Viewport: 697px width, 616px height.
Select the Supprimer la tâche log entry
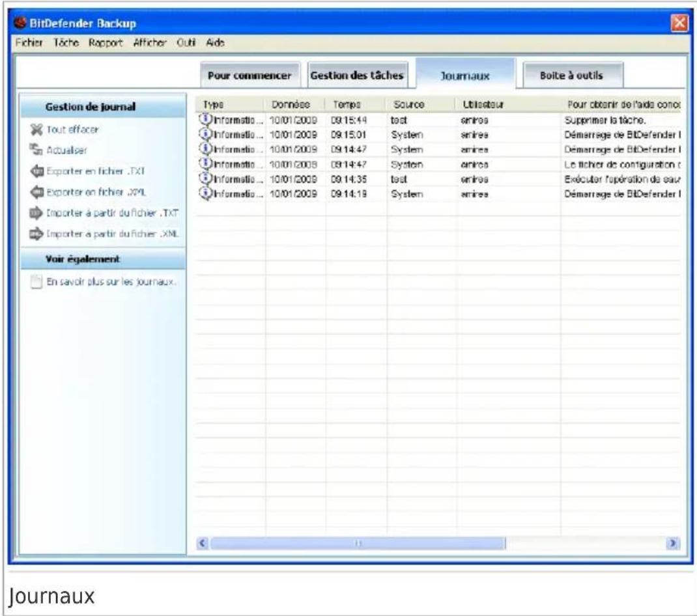click(x=438, y=120)
